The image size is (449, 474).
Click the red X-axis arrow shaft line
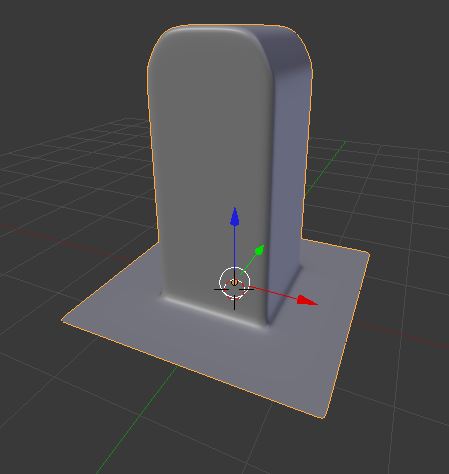[273, 292]
